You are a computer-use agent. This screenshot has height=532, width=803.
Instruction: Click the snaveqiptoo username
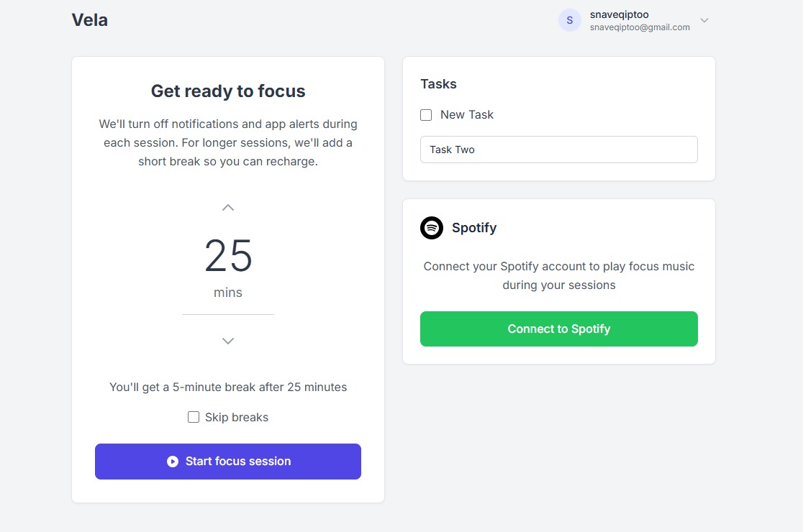(619, 14)
